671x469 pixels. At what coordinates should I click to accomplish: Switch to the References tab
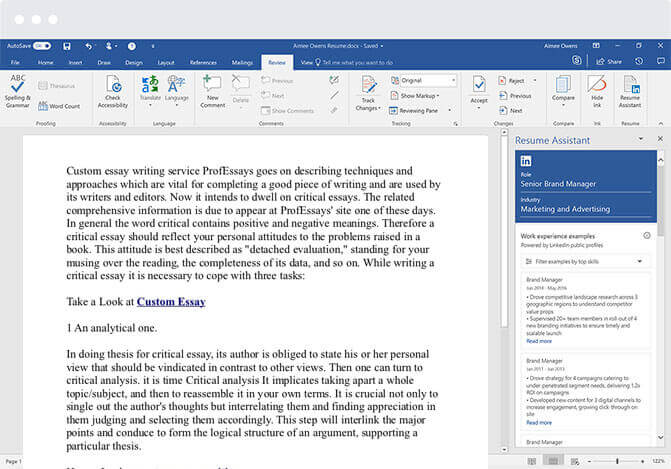(x=203, y=62)
